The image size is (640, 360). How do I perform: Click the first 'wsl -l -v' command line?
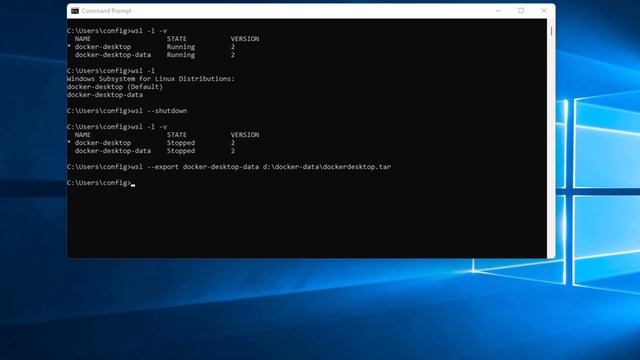[x=117, y=31]
